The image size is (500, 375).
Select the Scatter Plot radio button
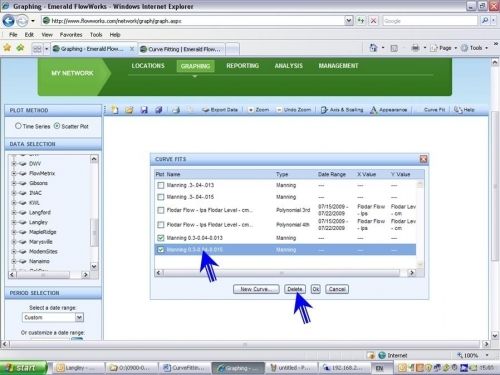tap(57, 126)
